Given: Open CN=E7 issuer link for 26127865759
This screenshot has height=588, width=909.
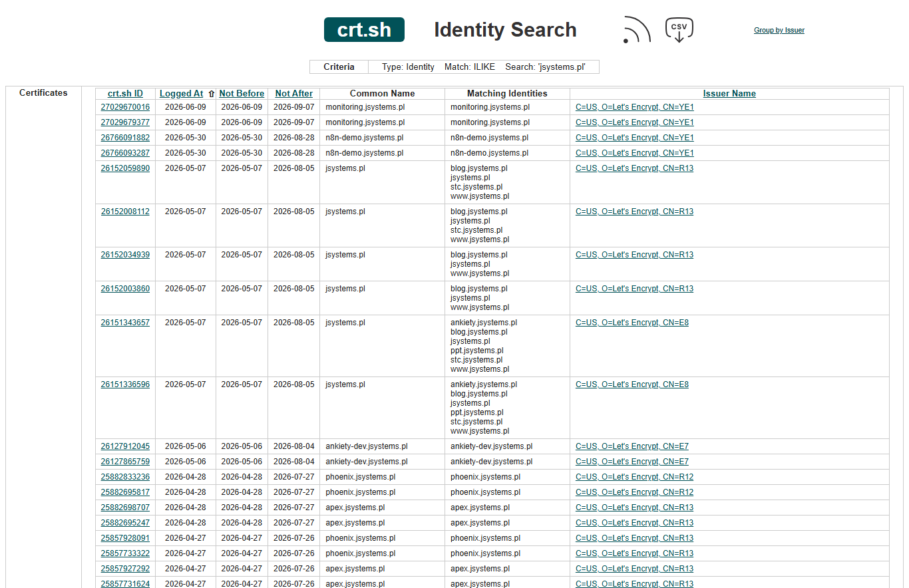Looking at the screenshot, I should pos(632,462).
